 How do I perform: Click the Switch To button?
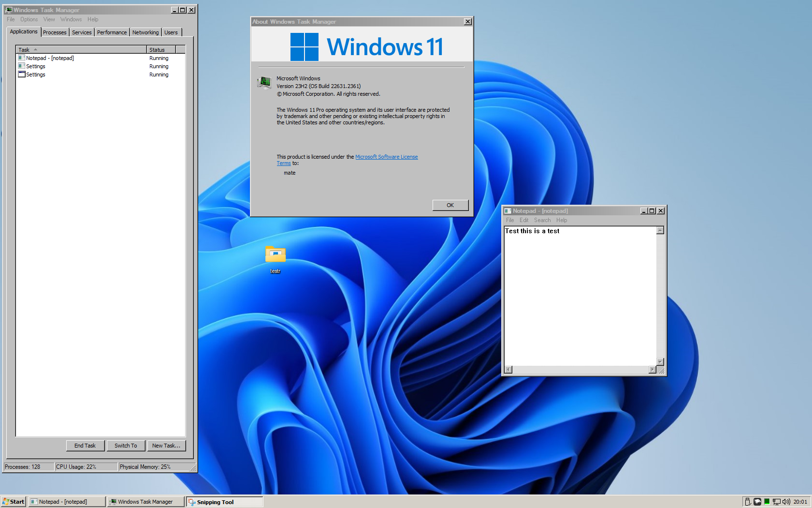pos(126,446)
